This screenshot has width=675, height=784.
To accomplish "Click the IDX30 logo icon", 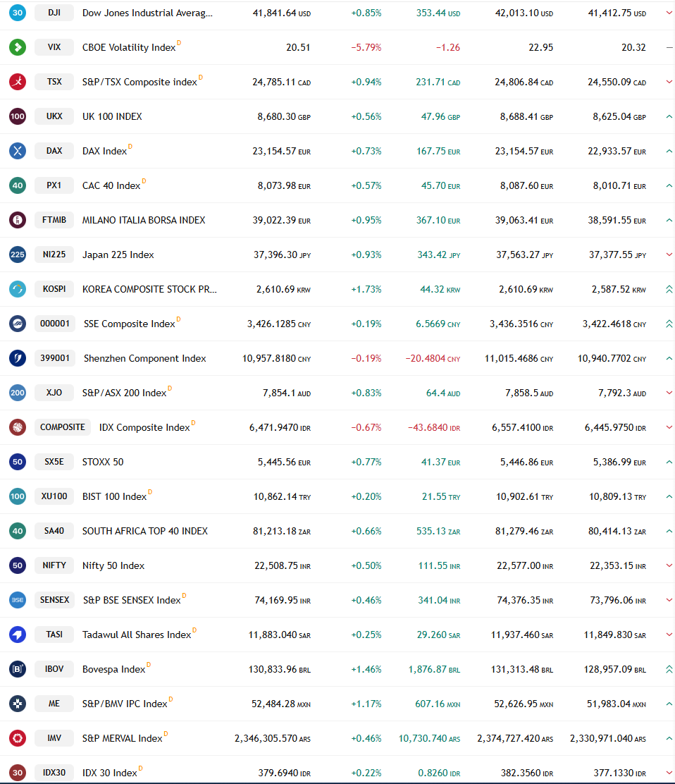I will click(18, 773).
